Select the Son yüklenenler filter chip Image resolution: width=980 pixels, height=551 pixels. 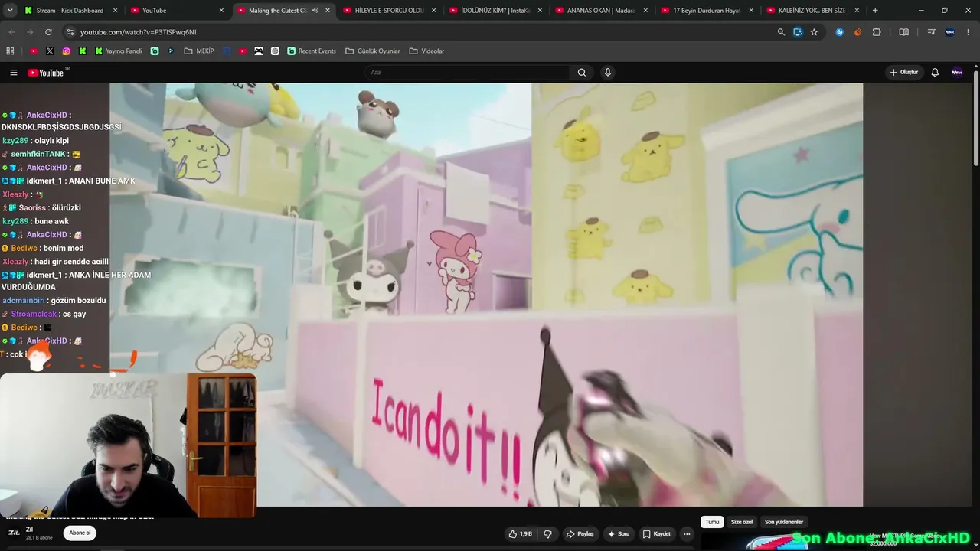coord(784,522)
